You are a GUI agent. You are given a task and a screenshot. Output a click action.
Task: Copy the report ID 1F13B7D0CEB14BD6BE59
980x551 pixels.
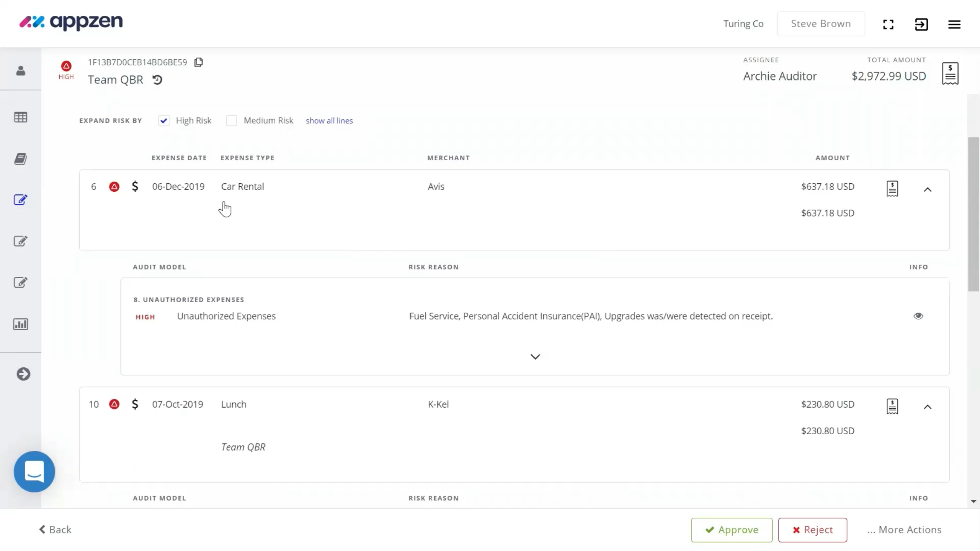coord(198,62)
